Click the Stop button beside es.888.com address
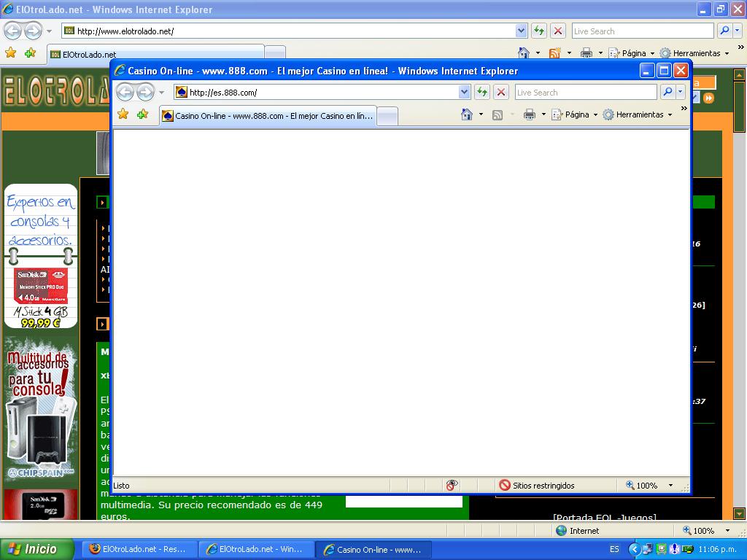This screenshot has height=560, width=747. point(501,92)
